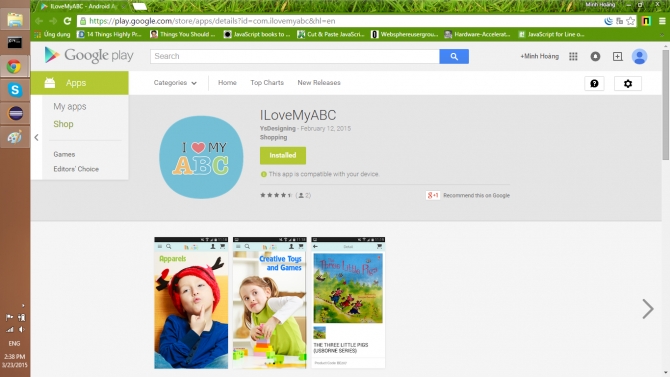Click the g+1 recommend button
Viewport: 670px width, 377px height.
point(433,195)
